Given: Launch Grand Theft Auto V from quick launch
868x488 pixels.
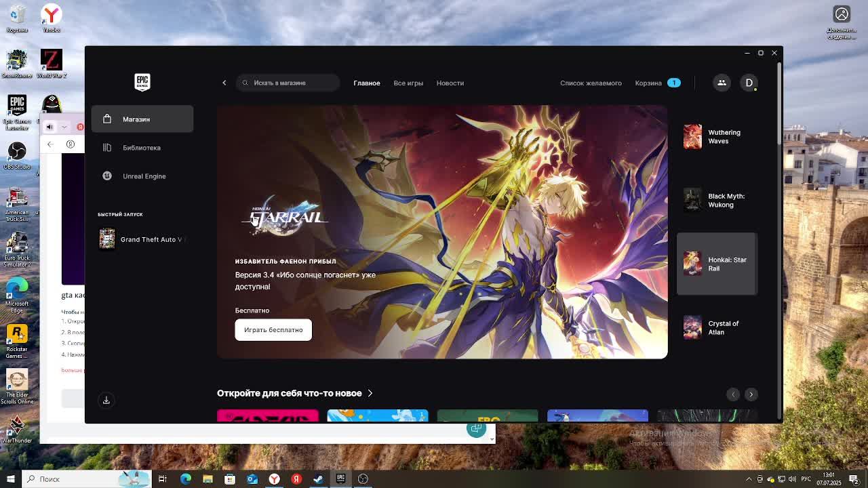Looking at the screenshot, I should coord(142,239).
